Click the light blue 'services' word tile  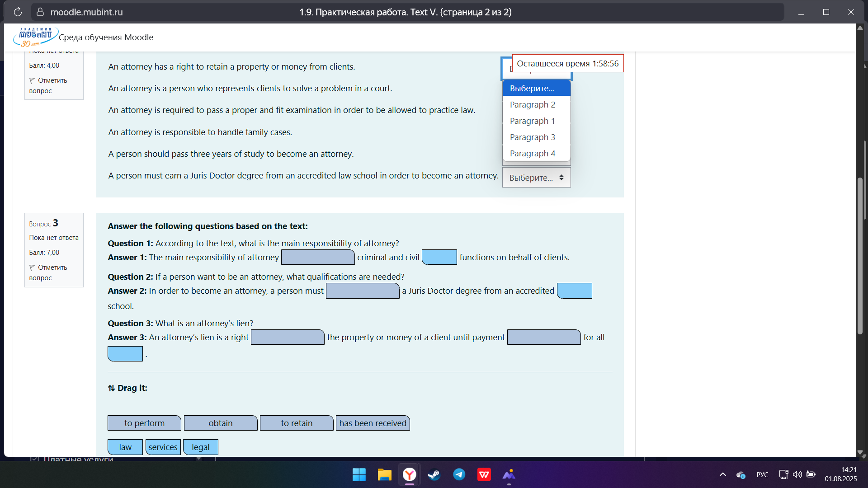click(163, 447)
